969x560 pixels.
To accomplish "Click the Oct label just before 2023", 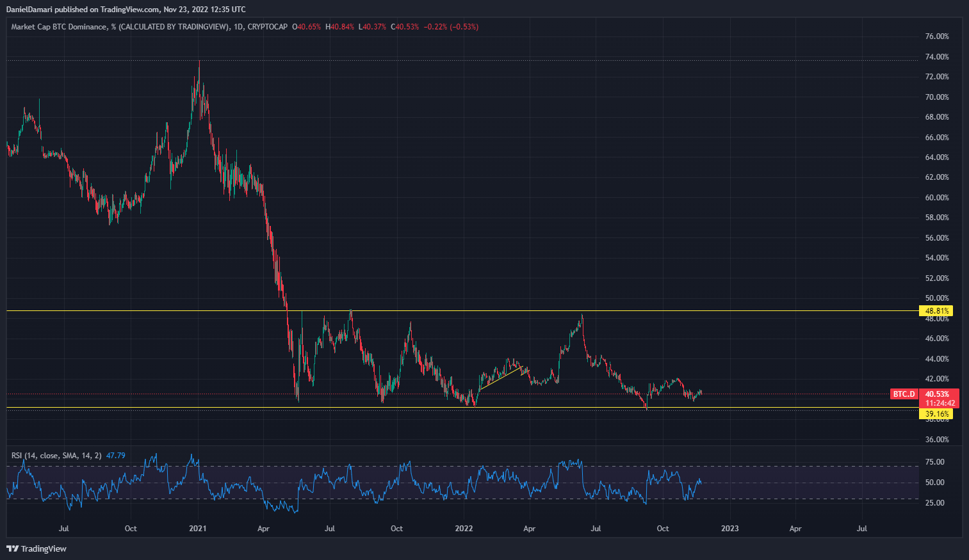I will coord(663,529).
